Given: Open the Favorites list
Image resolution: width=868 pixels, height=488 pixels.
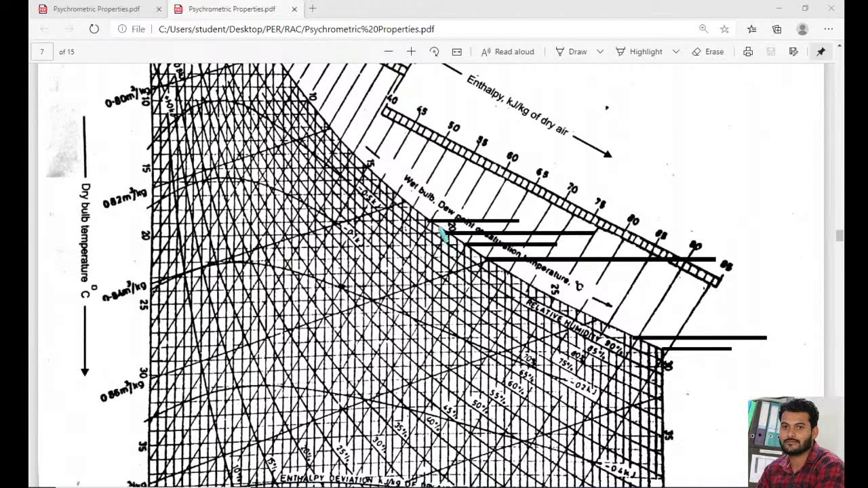Looking at the screenshot, I should click(x=751, y=29).
